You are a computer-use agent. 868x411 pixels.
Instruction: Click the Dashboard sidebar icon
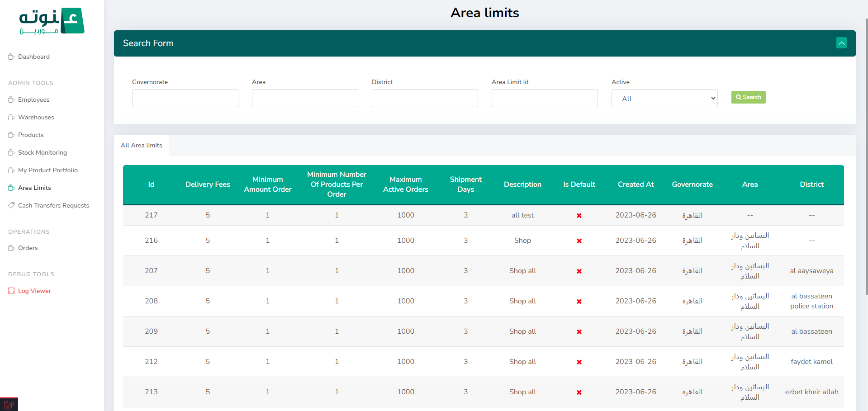[11, 57]
